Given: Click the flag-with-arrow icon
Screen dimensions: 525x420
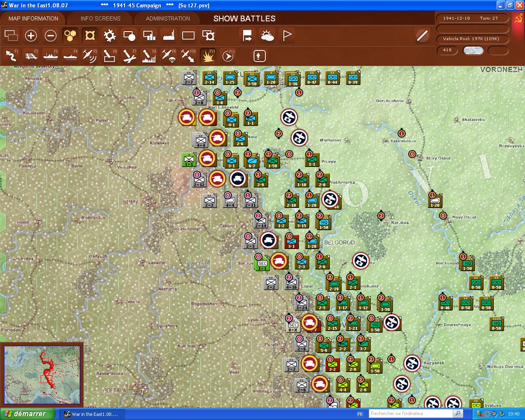Looking at the screenshot, I should (247, 36).
